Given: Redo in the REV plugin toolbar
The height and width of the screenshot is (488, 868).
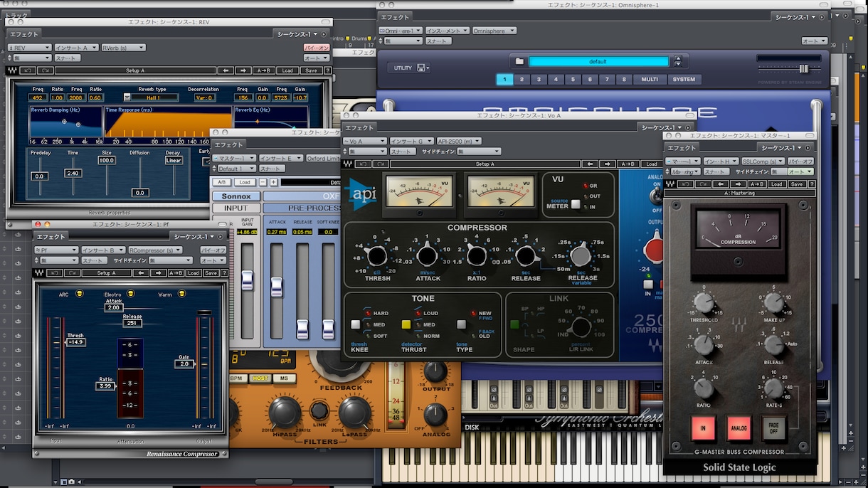Looking at the screenshot, I should click(45, 70).
